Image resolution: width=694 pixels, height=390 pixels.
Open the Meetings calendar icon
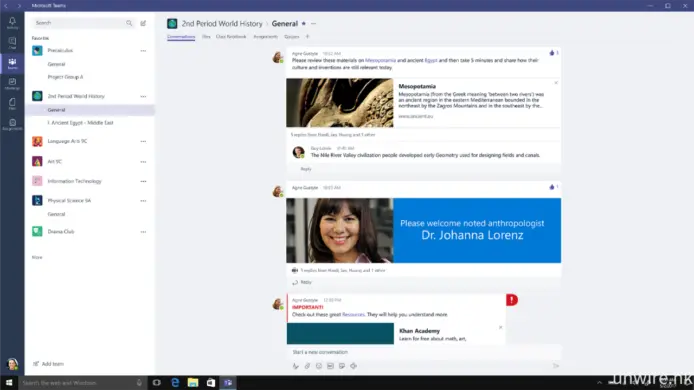(12, 84)
